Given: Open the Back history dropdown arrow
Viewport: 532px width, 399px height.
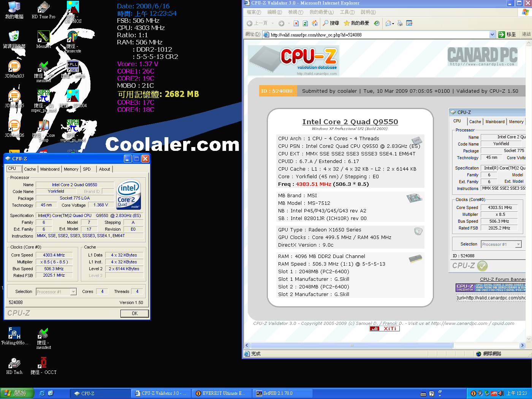Looking at the screenshot, I should (x=272, y=24).
